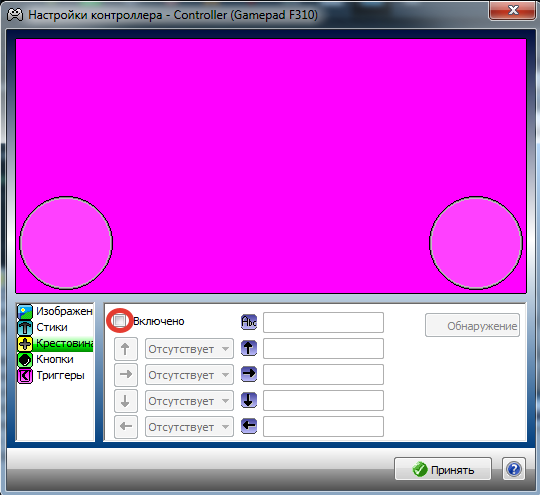This screenshot has width=540, height=495.
Task: Click the blue up arrow keystroke icon
Action: [x=249, y=348]
